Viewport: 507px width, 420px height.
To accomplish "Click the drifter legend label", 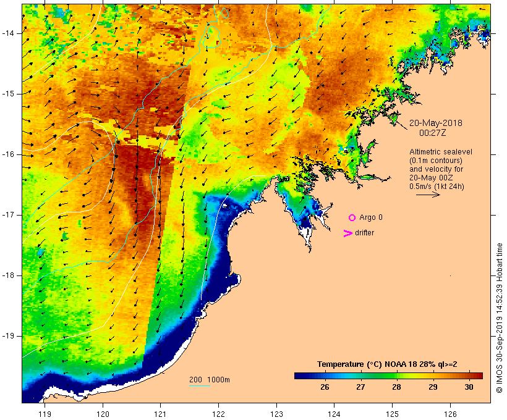I will pos(364,233).
